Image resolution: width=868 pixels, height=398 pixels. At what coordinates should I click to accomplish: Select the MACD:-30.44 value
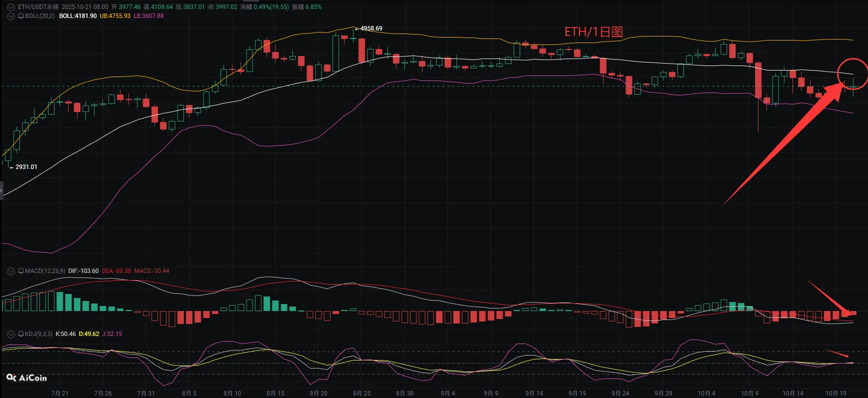151,271
